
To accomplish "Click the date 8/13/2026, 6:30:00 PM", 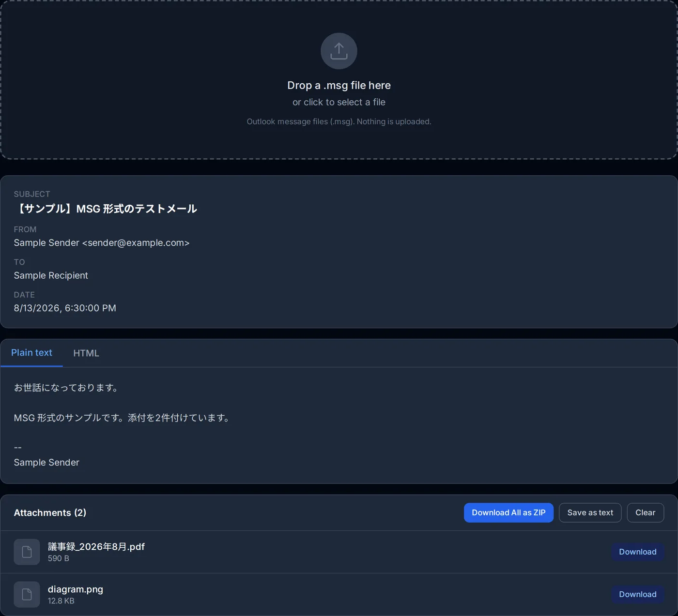I will [65, 308].
